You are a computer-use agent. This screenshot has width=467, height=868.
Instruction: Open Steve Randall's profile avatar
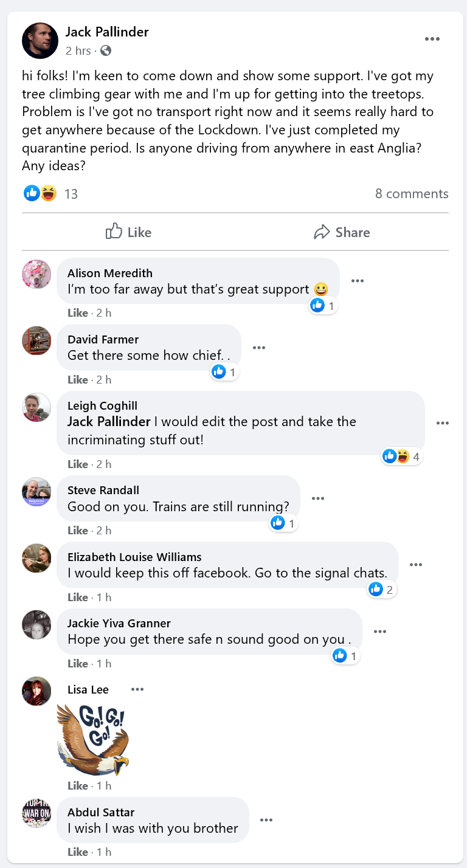click(36, 492)
